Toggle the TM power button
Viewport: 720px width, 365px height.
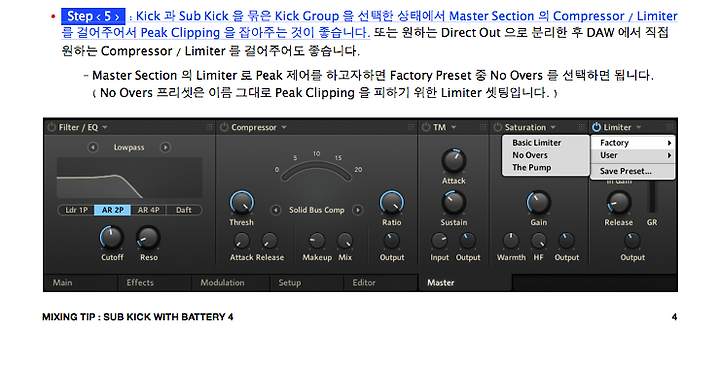[426, 127]
